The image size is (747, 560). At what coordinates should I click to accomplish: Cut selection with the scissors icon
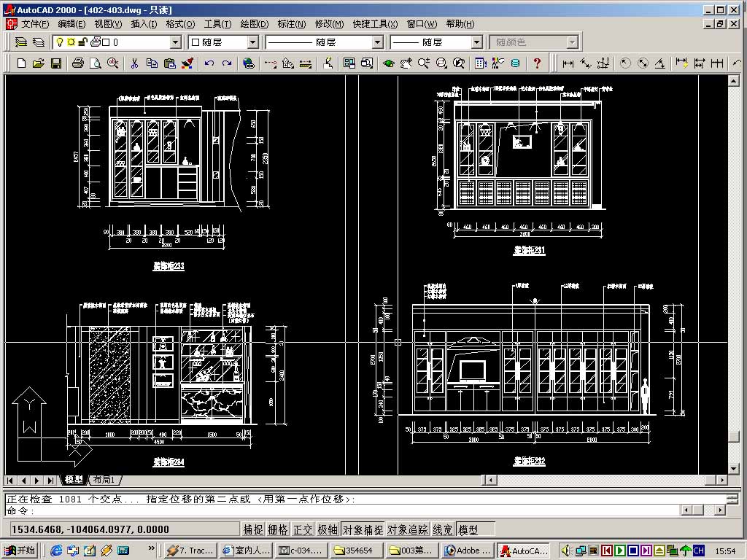(134, 63)
